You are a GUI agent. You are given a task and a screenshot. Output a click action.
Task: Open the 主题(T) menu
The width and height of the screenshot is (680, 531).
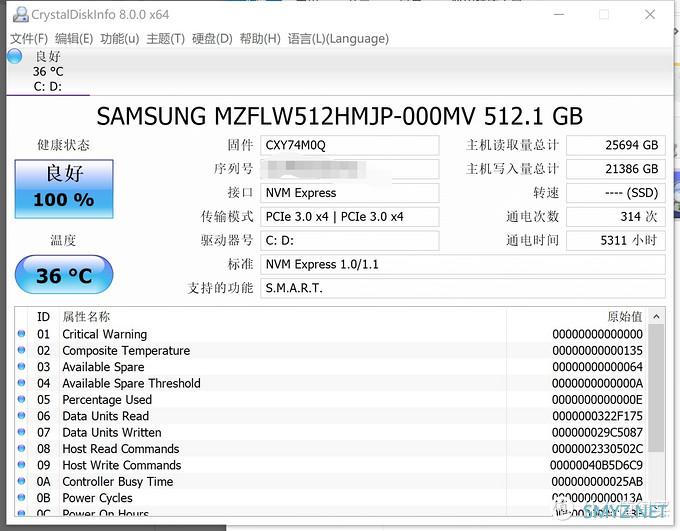pyautogui.click(x=166, y=39)
